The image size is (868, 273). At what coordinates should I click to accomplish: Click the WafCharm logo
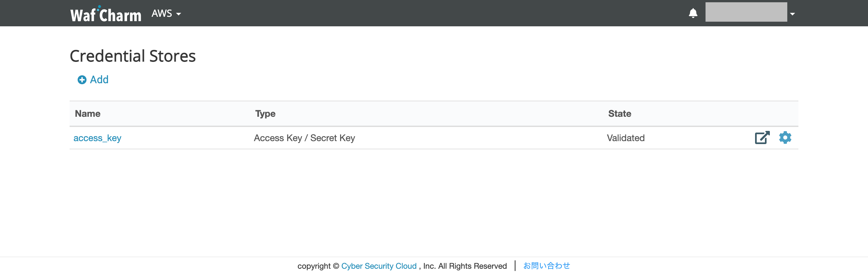(105, 14)
